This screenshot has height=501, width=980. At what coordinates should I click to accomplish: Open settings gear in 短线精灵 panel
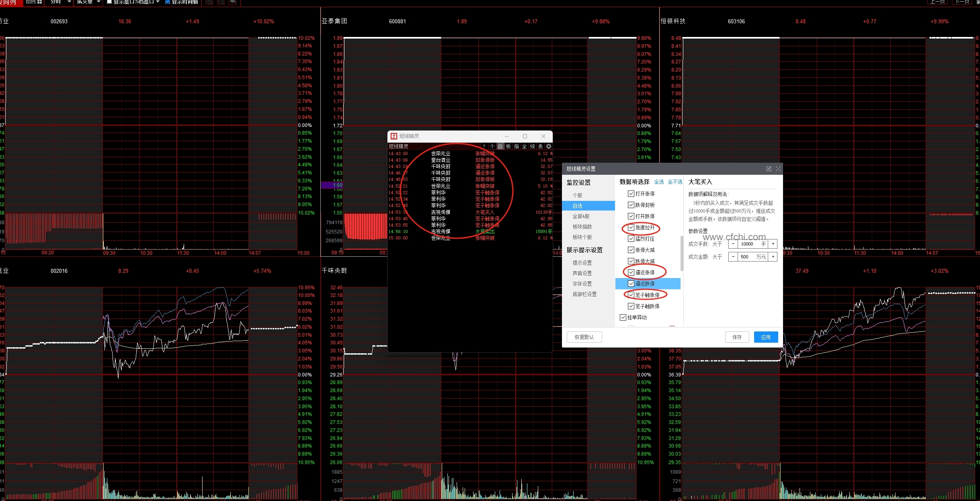(x=549, y=147)
